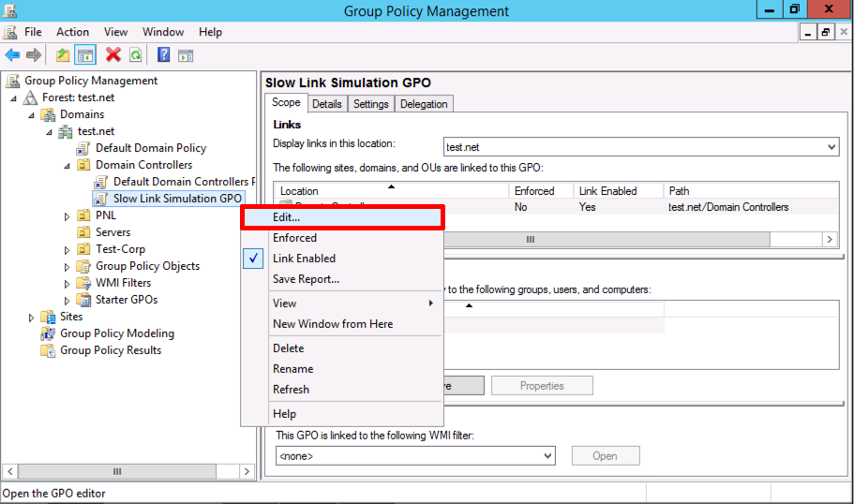Click the Group Policy Results icon
The height and width of the screenshot is (504, 854).
pyautogui.click(x=49, y=350)
